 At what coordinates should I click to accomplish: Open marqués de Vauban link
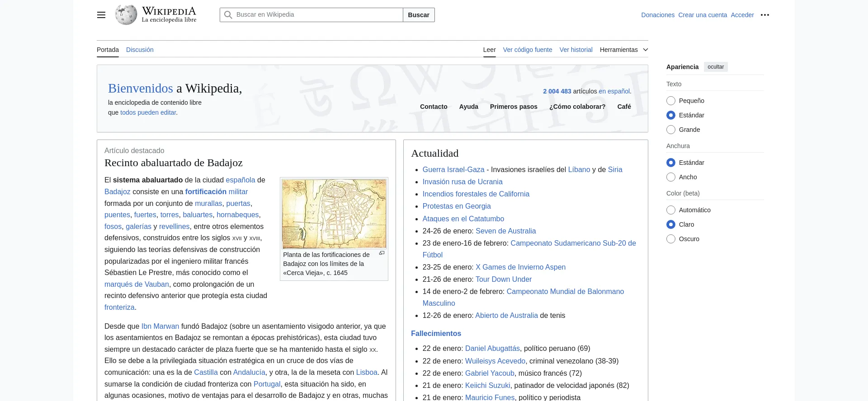click(x=137, y=284)
